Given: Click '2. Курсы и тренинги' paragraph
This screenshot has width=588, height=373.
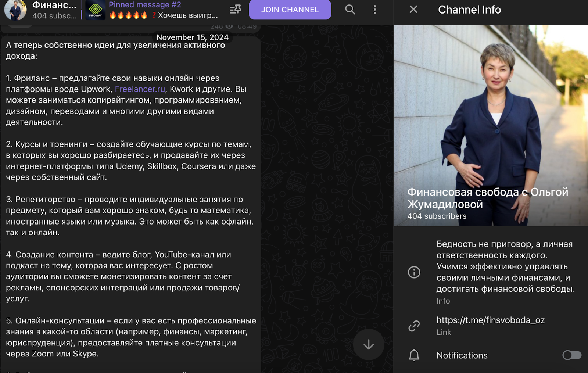Looking at the screenshot, I should pyautogui.click(x=131, y=161).
